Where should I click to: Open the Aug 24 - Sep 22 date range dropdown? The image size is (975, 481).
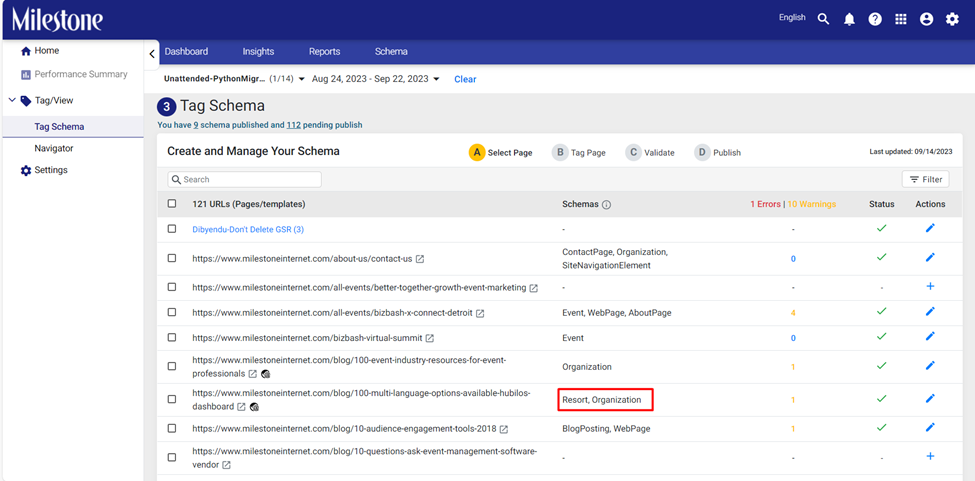click(x=376, y=79)
